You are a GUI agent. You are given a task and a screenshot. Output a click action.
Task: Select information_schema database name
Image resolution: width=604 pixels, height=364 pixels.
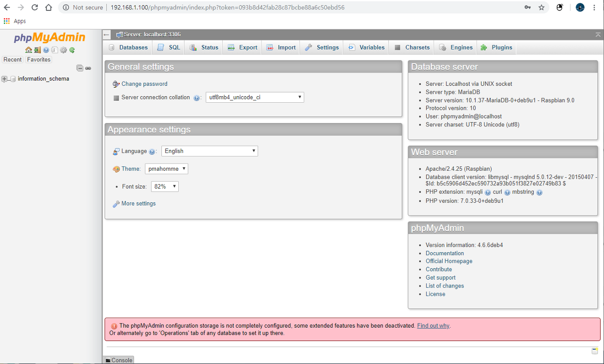coord(43,79)
